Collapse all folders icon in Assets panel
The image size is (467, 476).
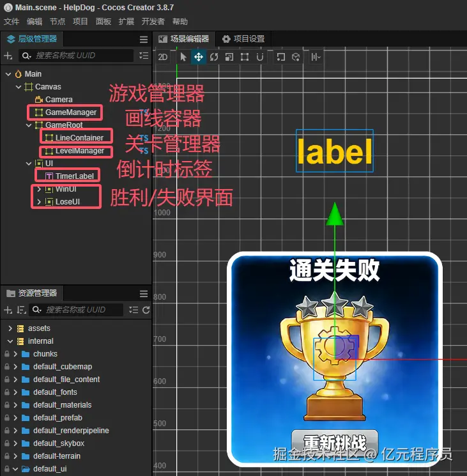tap(134, 310)
